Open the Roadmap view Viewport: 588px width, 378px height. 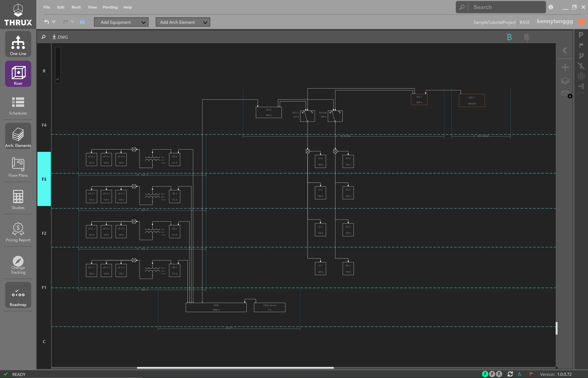pos(18,295)
